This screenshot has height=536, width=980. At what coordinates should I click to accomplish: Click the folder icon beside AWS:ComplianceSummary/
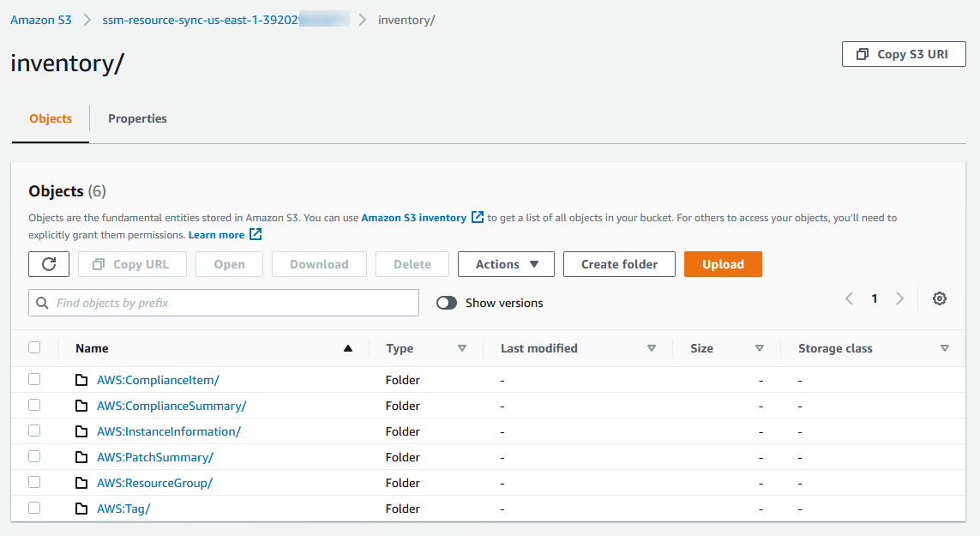(x=81, y=406)
